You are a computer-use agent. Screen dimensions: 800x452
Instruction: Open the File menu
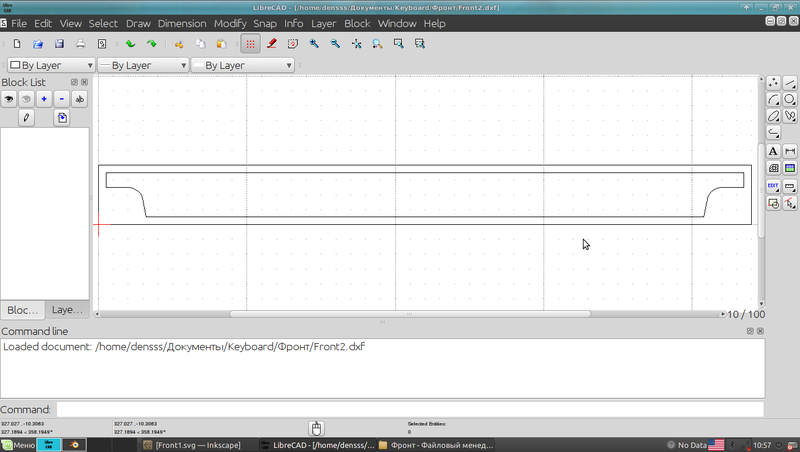pos(19,23)
